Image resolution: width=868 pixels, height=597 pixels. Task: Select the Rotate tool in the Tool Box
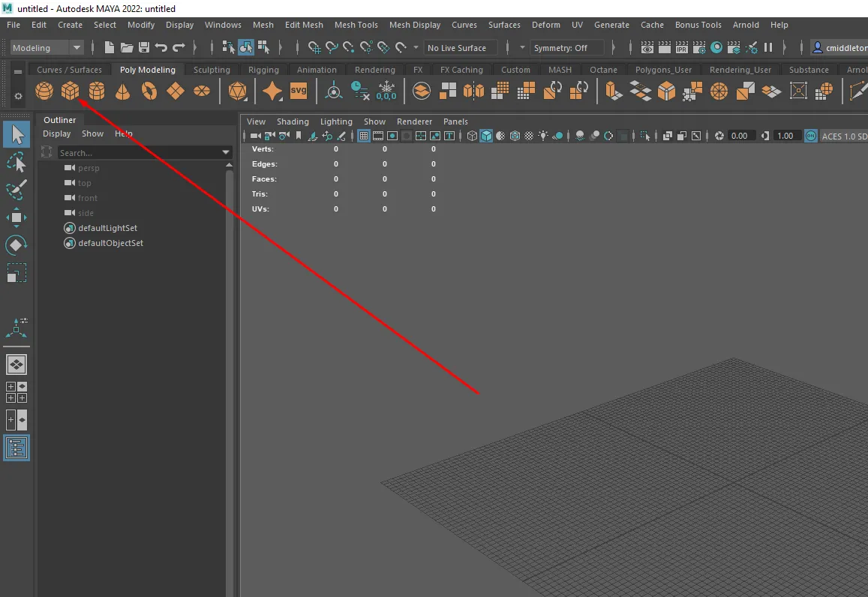[17, 245]
